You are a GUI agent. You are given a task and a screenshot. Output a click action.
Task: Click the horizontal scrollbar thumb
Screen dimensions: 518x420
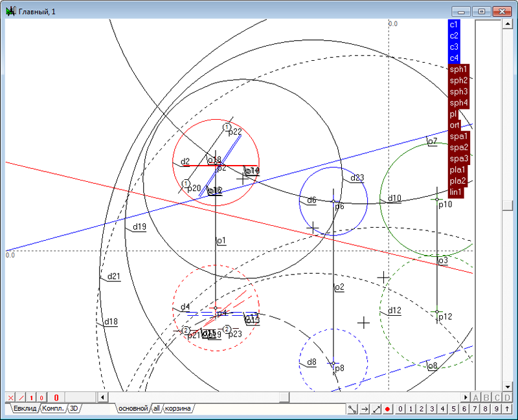click(284, 397)
